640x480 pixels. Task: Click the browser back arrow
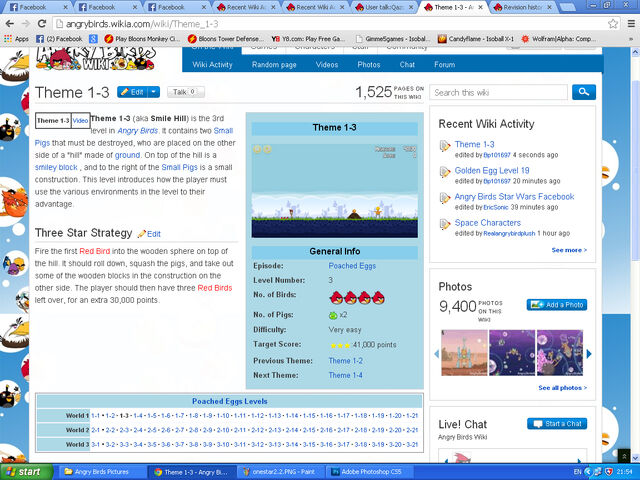click(9, 24)
